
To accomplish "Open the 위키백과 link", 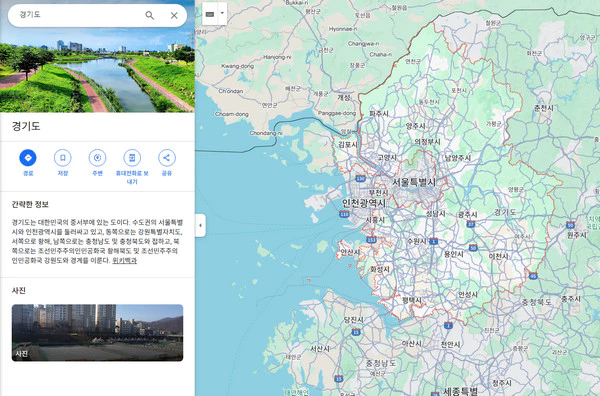I will [124, 261].
